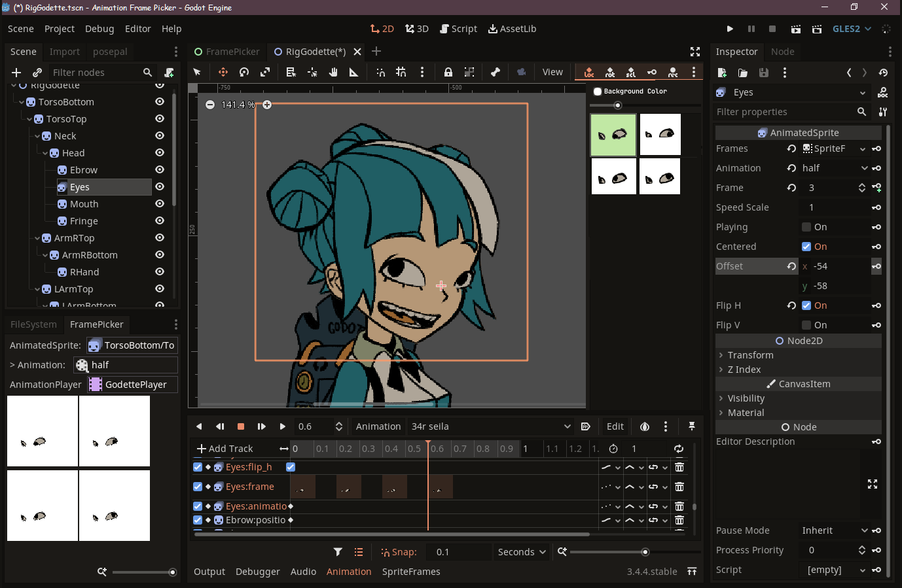
Task: Uncheck the Eyes:frame track enable box
Action: pos(198,487)
